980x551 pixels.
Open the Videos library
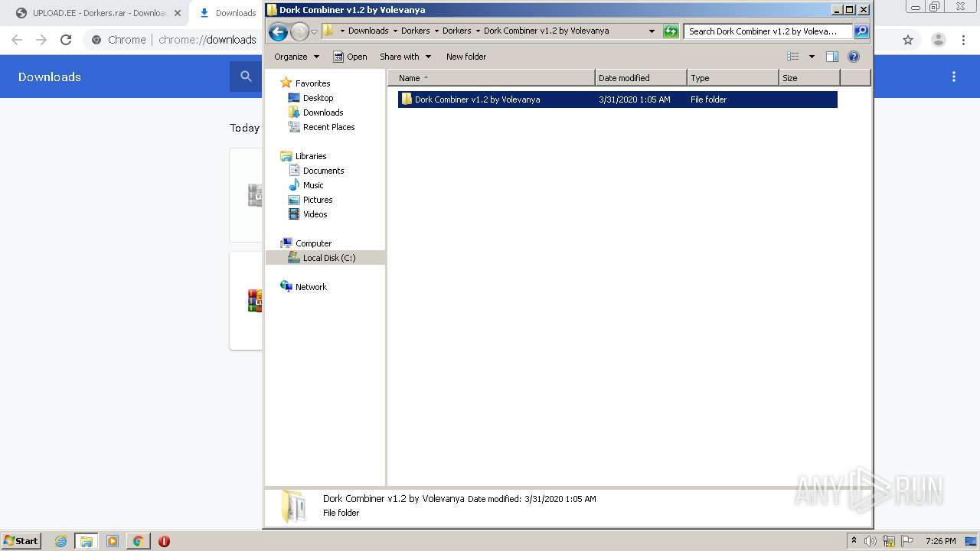click(315, 214)
